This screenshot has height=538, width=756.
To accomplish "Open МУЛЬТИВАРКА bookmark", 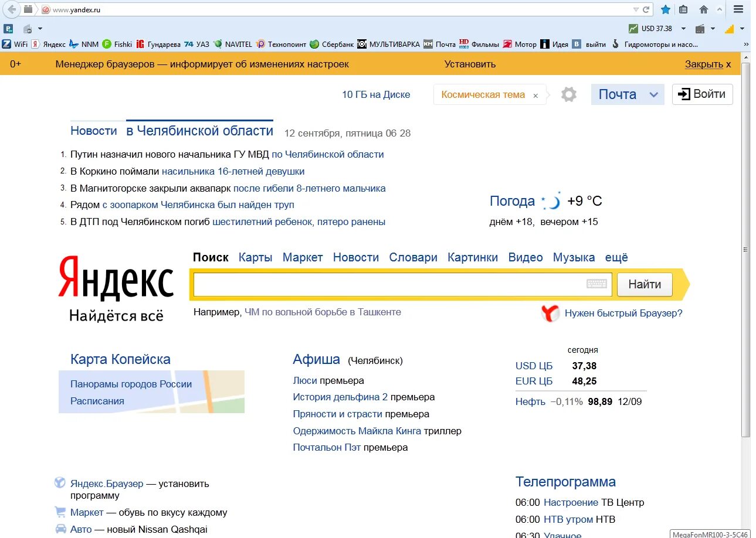I will [x=389, y=44].
